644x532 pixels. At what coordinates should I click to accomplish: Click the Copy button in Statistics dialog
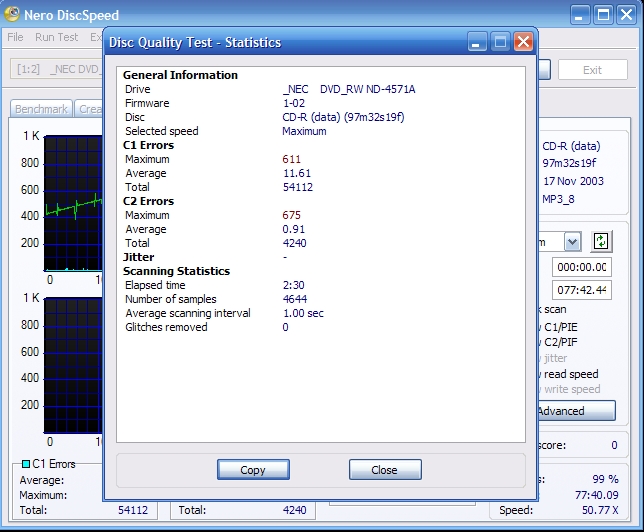[253, 470]
